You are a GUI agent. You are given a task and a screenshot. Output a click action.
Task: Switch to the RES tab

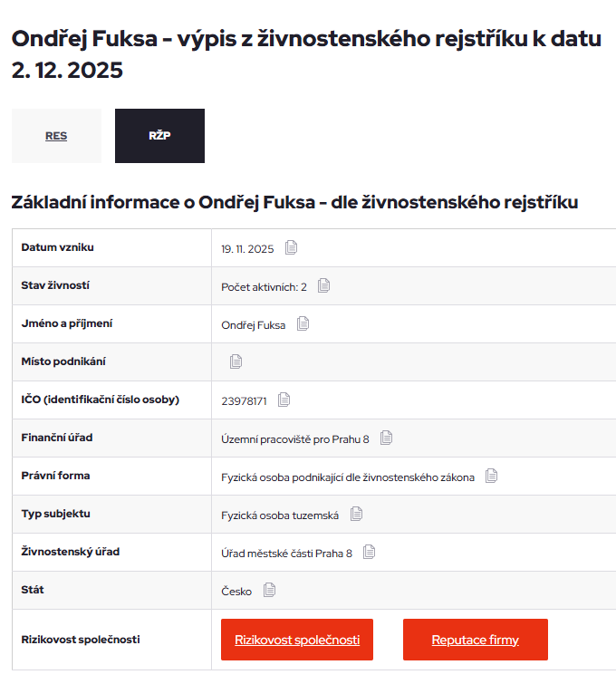tap(56, 136)
